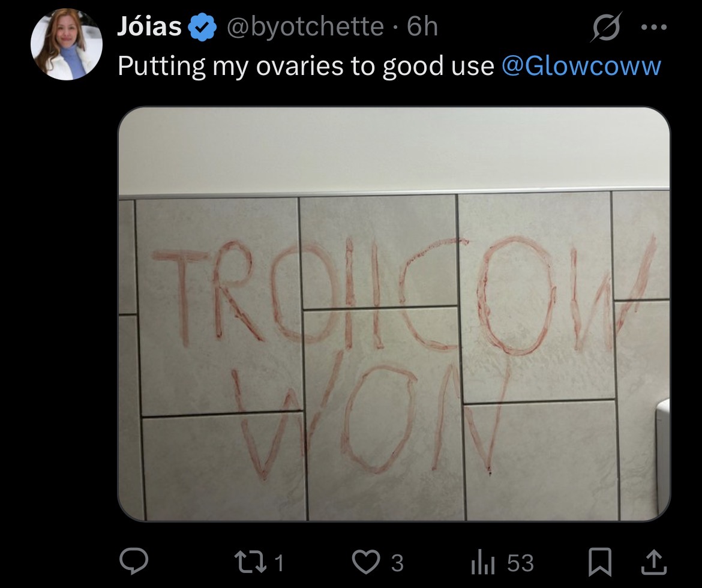Click the @byotchette handle
This screenshot has height=588, width=702.
point(305,26)
